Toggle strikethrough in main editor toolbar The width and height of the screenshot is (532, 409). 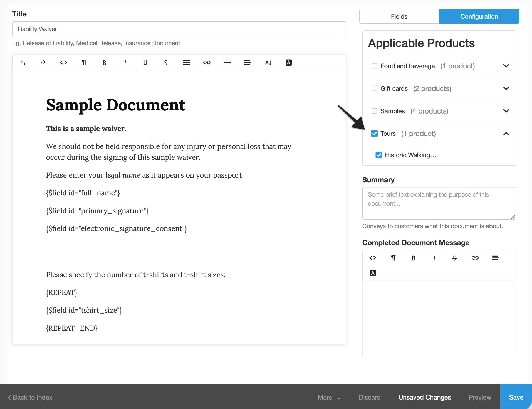166,63
